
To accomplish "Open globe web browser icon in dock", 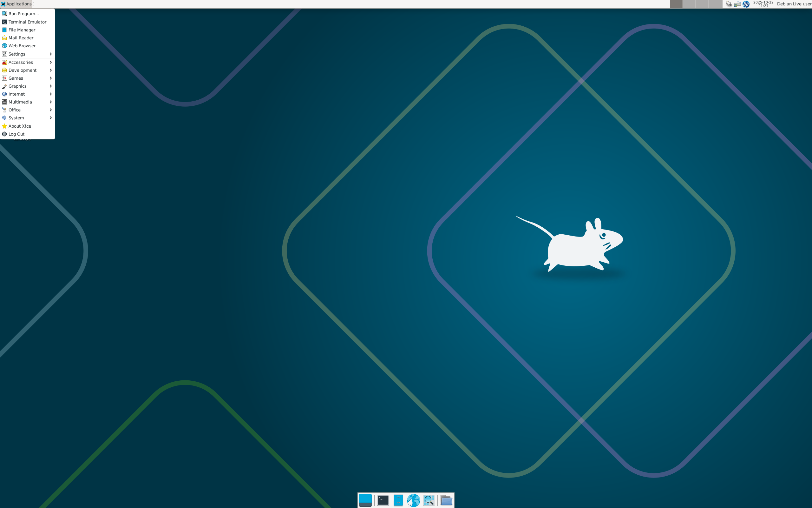I will [413, 500].
